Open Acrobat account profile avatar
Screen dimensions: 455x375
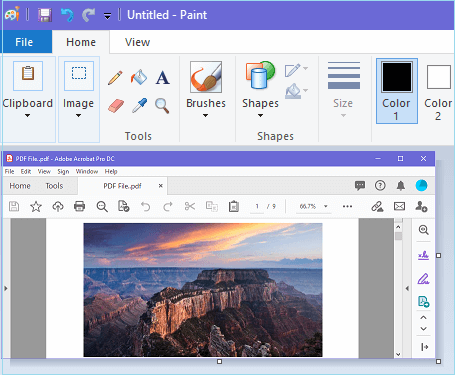point(422,185)
